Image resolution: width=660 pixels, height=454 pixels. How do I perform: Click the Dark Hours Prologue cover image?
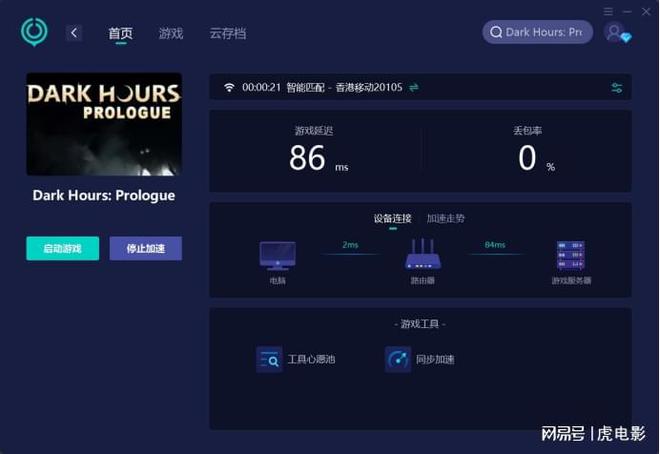pyautogui.click(x=104, y=124)
